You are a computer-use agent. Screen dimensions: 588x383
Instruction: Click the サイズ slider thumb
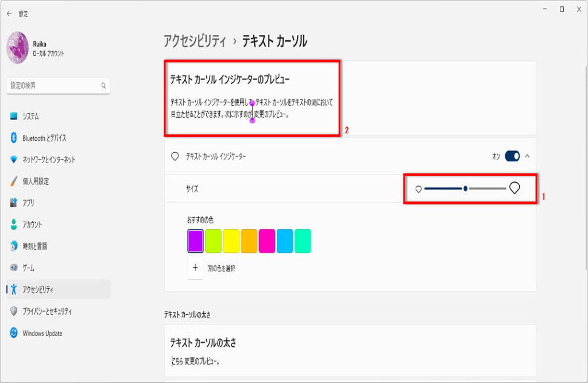point(465,188)
